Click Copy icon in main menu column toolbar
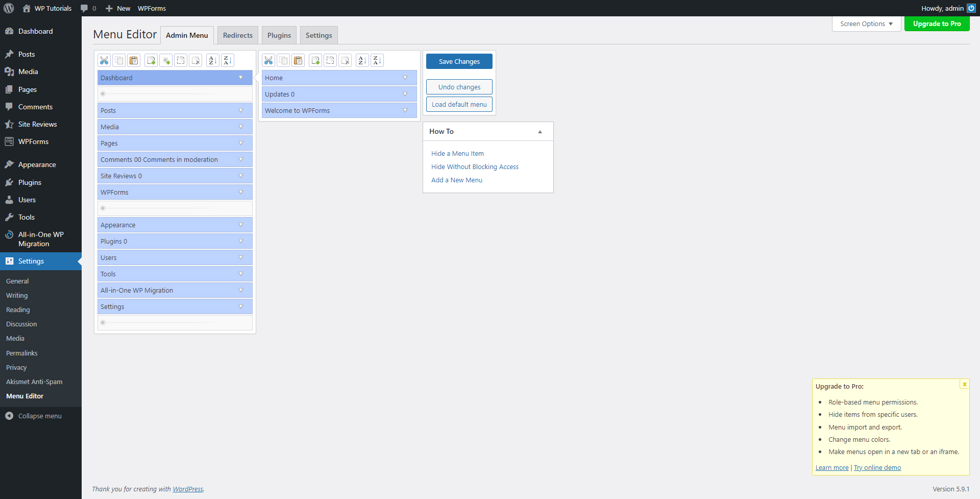The height and width of the screenshot is (499, 980). (x=119, y=60)
